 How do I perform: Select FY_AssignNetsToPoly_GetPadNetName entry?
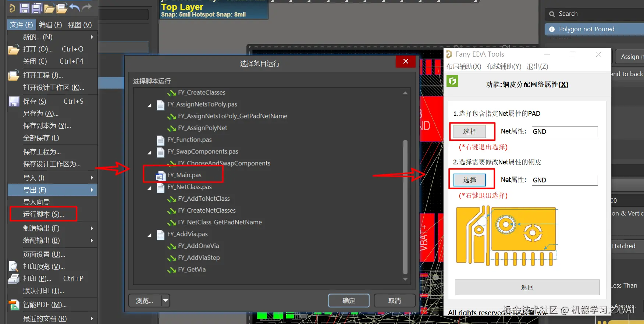[x=232, y=117]
